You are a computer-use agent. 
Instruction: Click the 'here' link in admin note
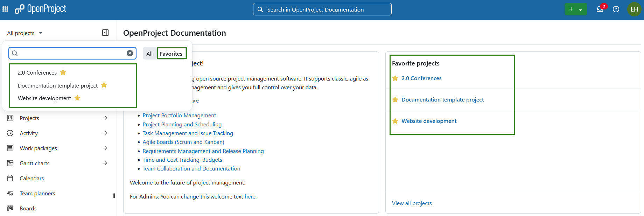click(250, 196)
